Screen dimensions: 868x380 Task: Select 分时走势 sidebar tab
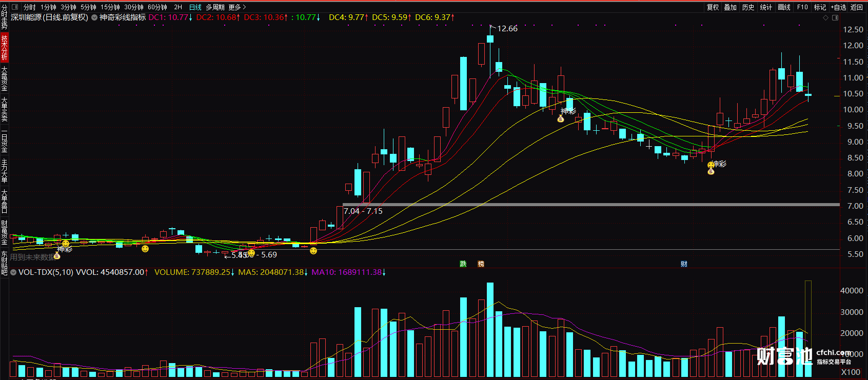point(4,16)
